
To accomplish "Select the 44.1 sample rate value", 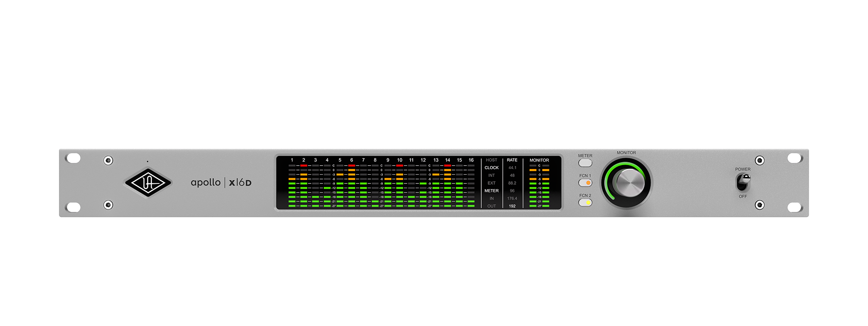I will (x=512, y=168).
